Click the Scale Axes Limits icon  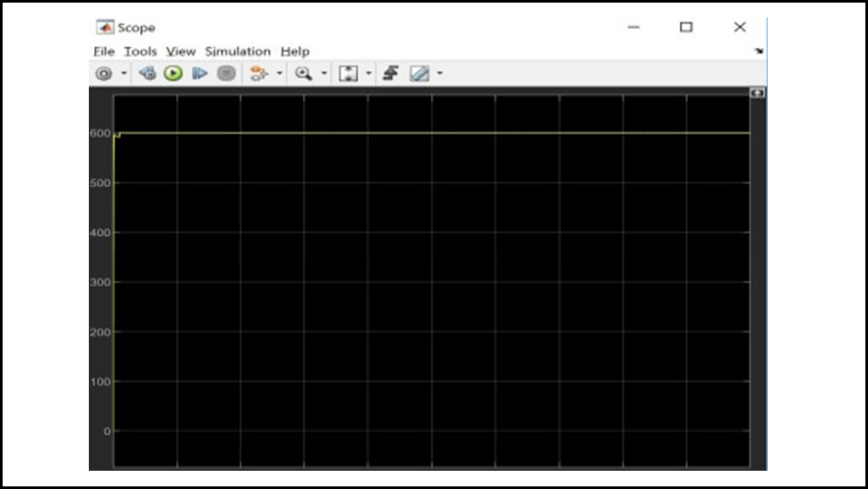click(347, 74)
